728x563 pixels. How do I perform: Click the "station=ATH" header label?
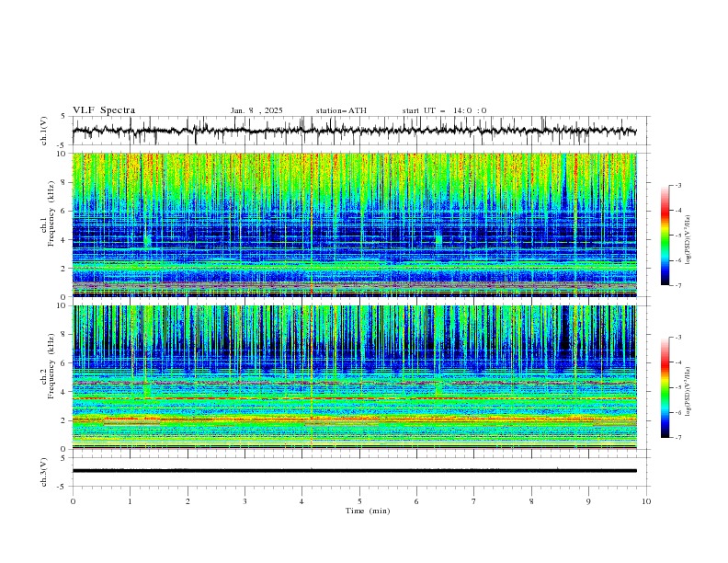point(341,110)
